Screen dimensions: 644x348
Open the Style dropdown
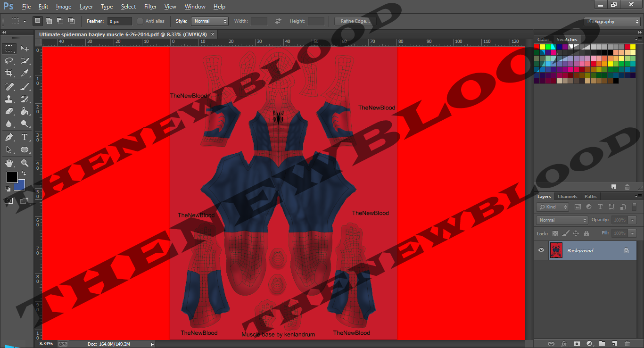210,21
